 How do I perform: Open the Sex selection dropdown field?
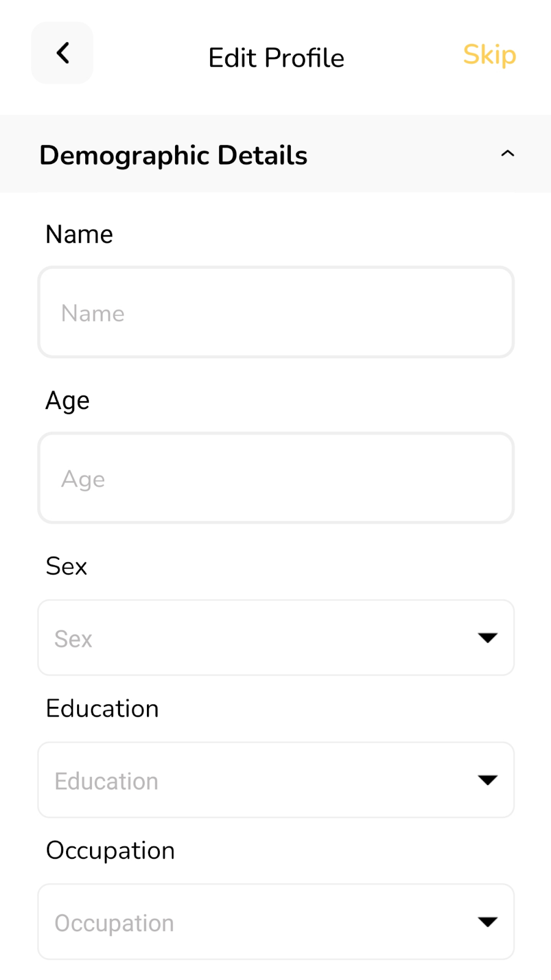point(275,638)
